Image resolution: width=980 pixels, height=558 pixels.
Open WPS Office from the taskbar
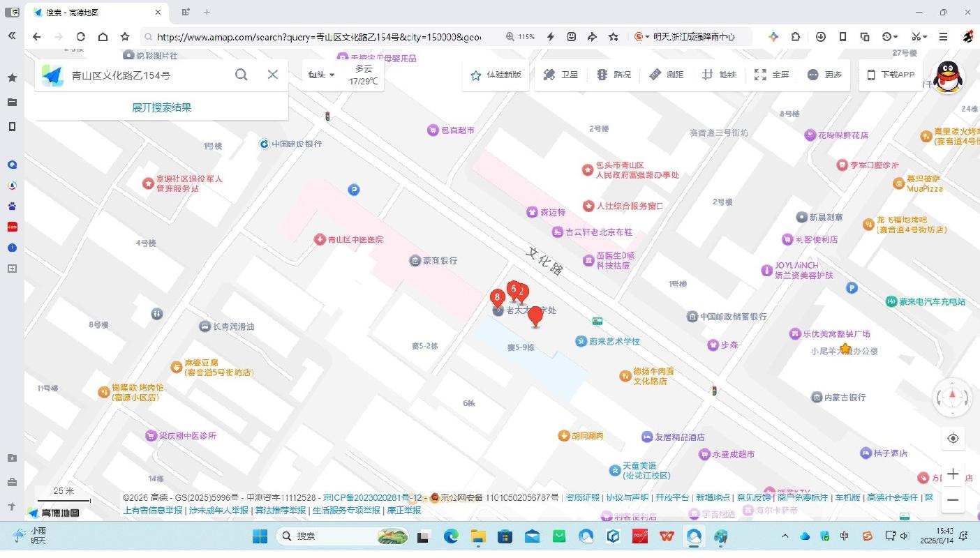[x=667, y=536]
